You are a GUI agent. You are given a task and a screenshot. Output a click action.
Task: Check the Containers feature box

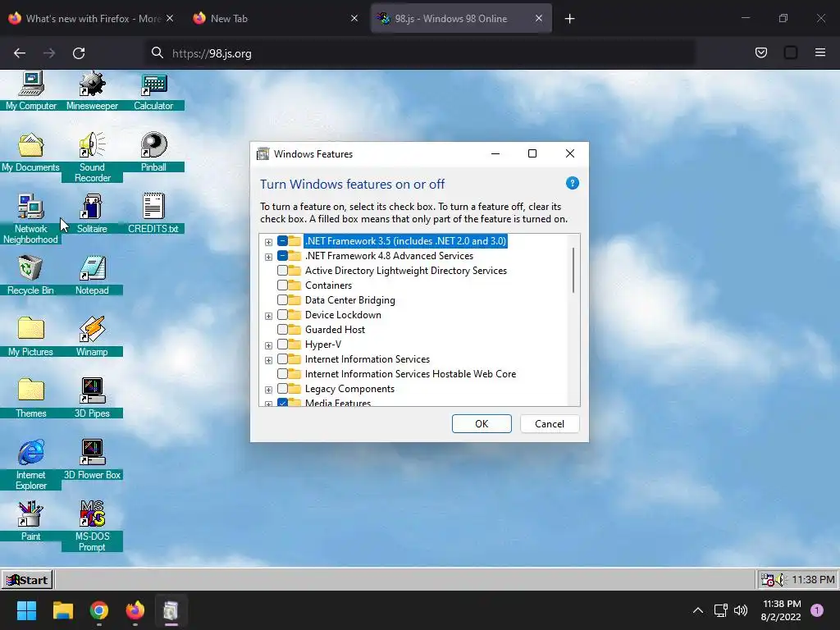282,285
